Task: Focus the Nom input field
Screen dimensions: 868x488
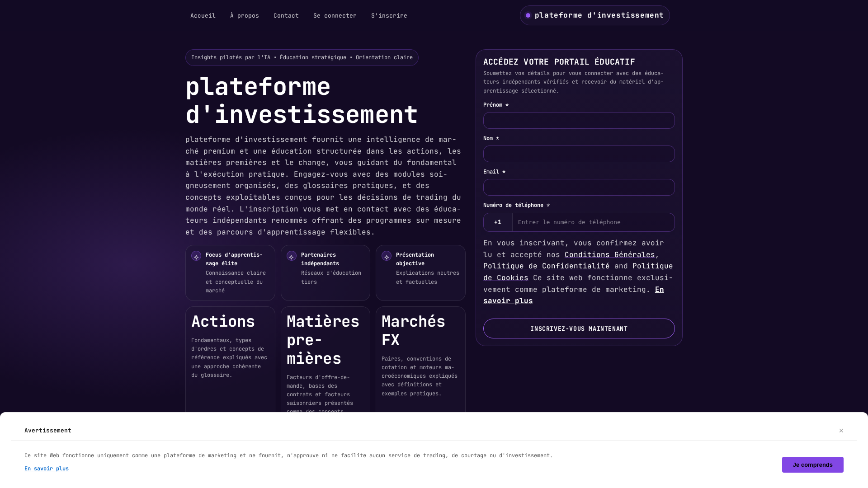Action: click(x=579, y=154)
